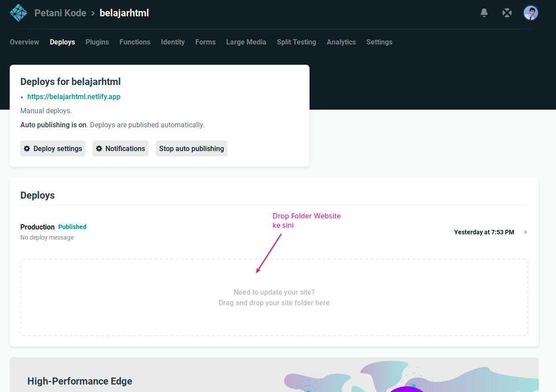Screen dimensions: 556x392
Task: Go to the Settings tab
Action: click(x=379, y=42)
